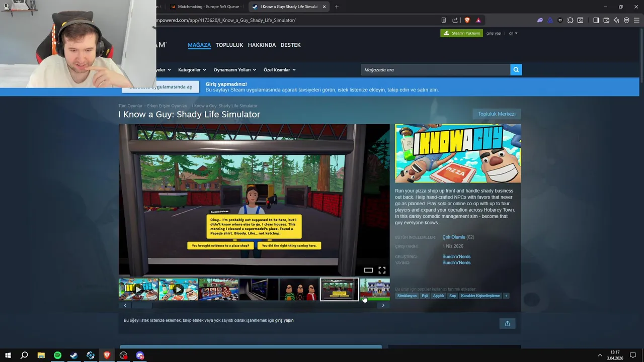Open Steam from the taskbar
This screenshot has width=644, height=362.
click(x=74, y=355)
